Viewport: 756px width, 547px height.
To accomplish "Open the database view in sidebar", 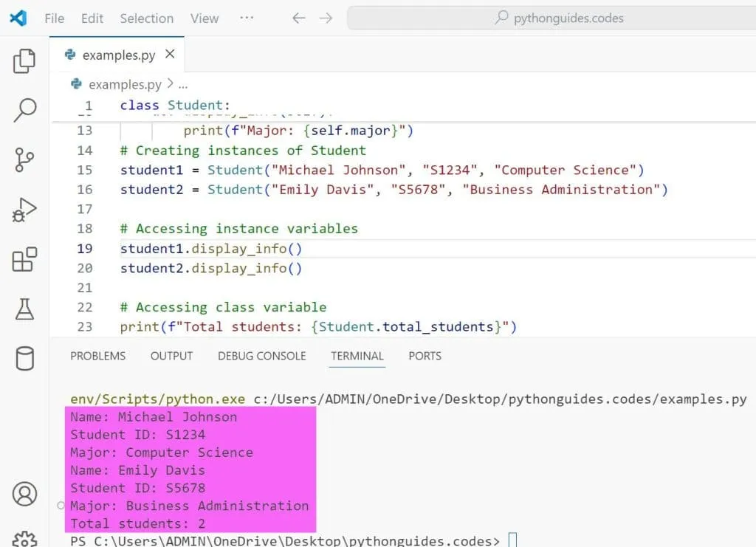I will [24, 359].
